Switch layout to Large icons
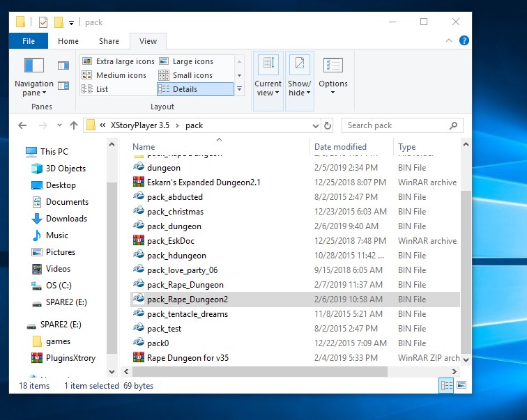527x420 pixels. (x=186, y=61)
